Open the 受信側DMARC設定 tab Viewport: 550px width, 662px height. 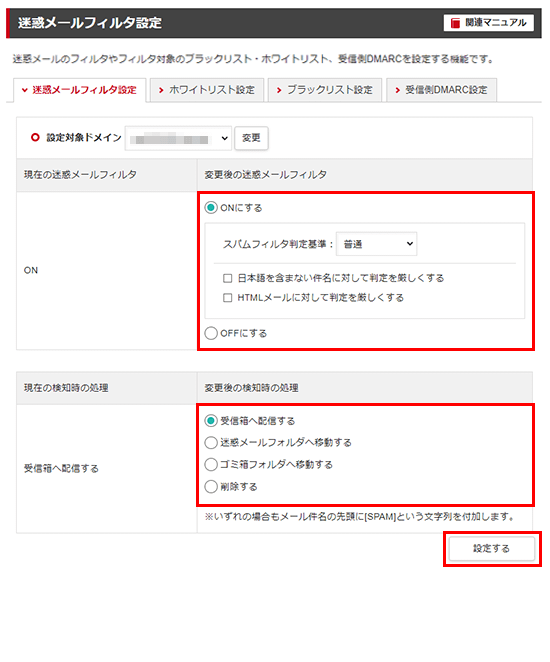coord(442,90)
